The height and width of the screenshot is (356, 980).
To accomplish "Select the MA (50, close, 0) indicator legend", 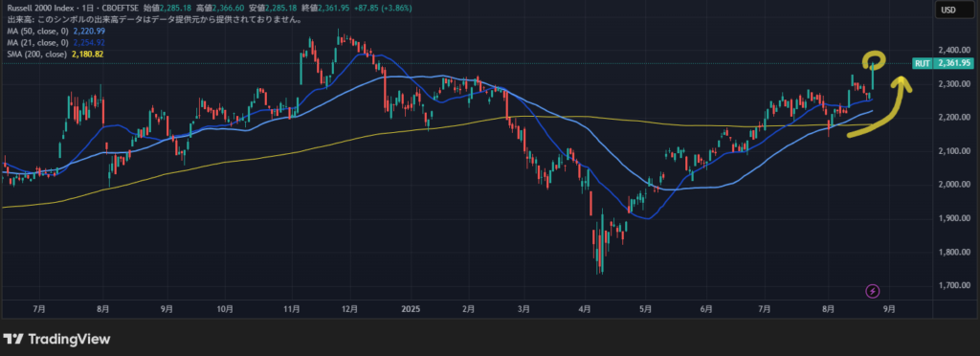I will pyautogui.click(x=37, y=32).
